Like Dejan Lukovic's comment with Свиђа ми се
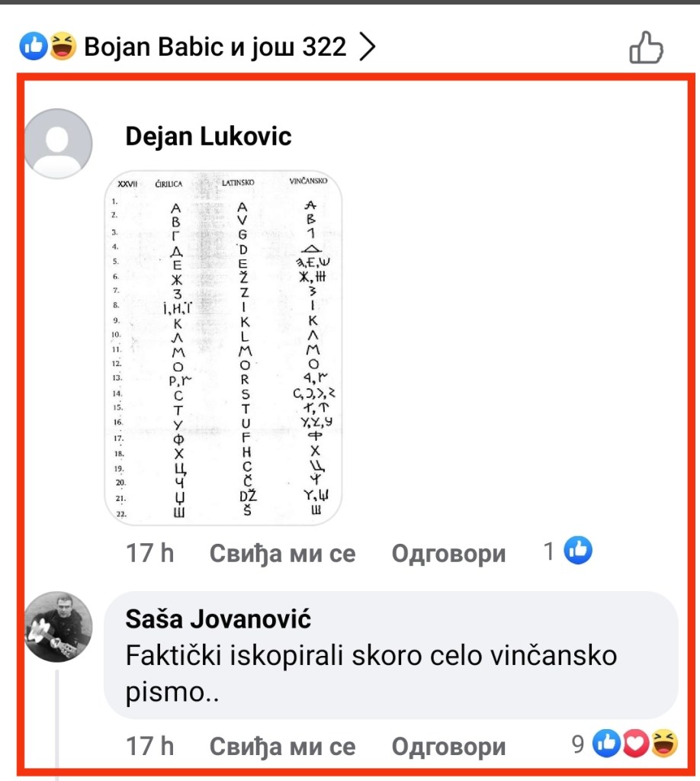Image resolution: width=700 pixels, height=781 pixels. coord(282,553)
